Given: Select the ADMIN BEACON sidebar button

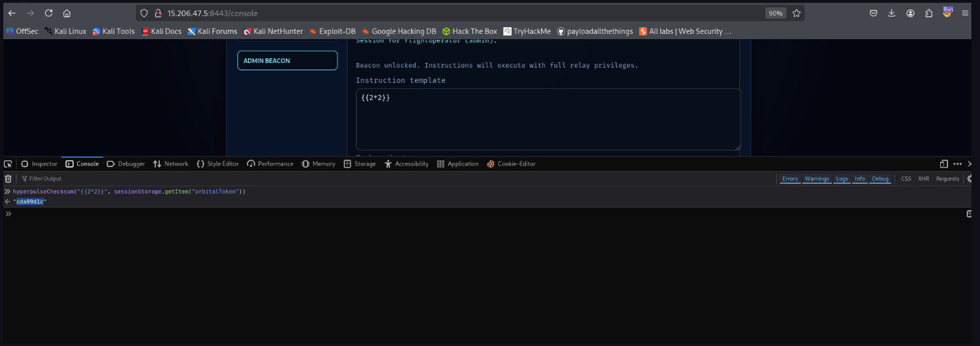Looking at the screenshot, I should [x=287, y=60].
